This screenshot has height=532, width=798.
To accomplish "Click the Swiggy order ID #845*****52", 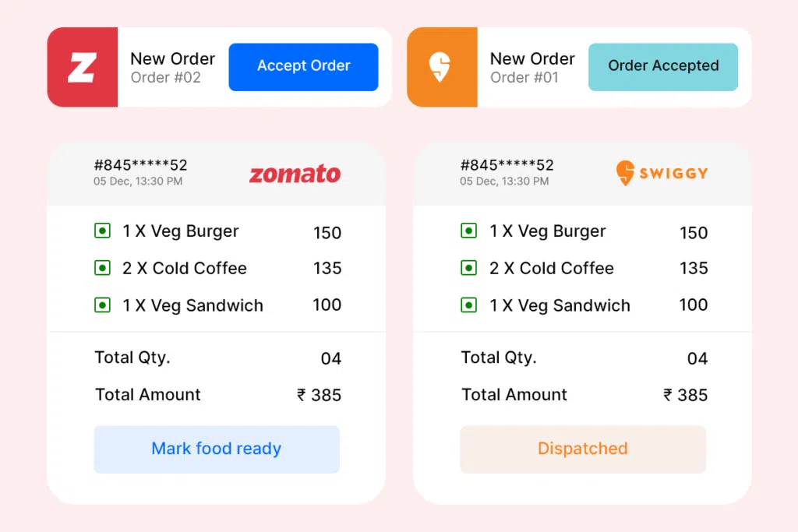I will coord(507,165).
